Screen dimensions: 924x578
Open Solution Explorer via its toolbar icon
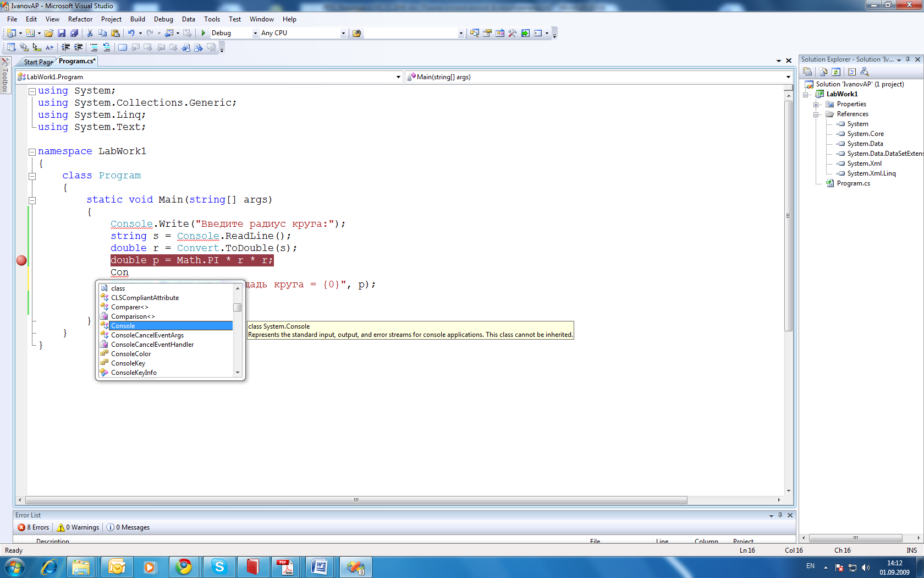474,33
